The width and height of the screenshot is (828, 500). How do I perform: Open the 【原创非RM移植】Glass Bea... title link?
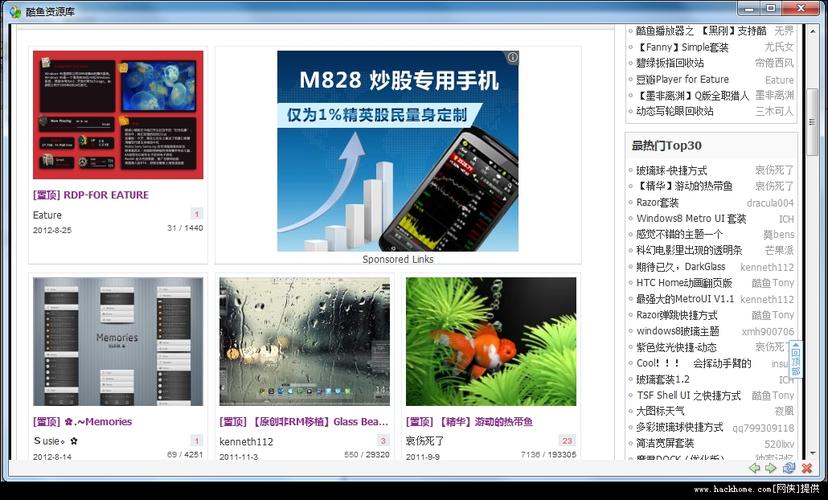click(304, 422)
